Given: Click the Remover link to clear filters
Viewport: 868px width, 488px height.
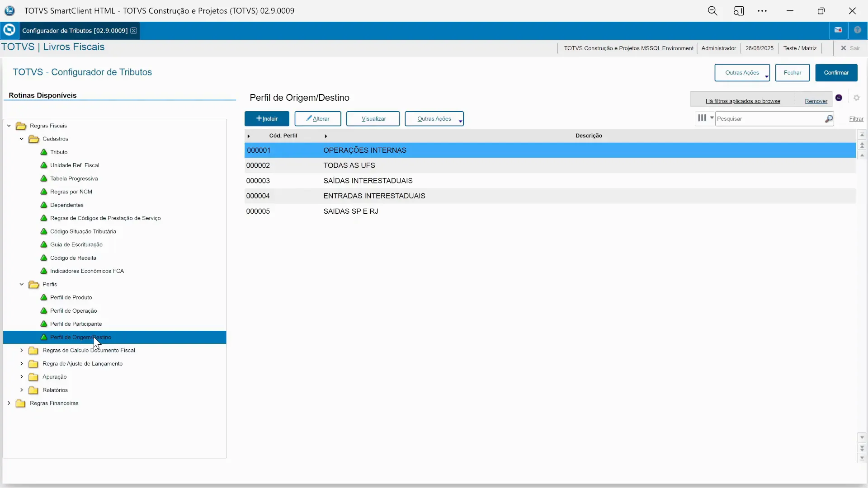Looking at the screenshot, I should 816,101.
